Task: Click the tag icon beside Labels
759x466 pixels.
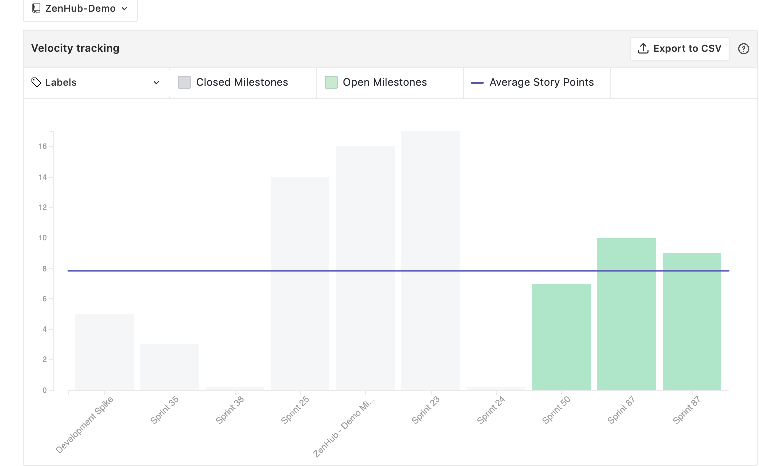Action: (x=36, y=83)
